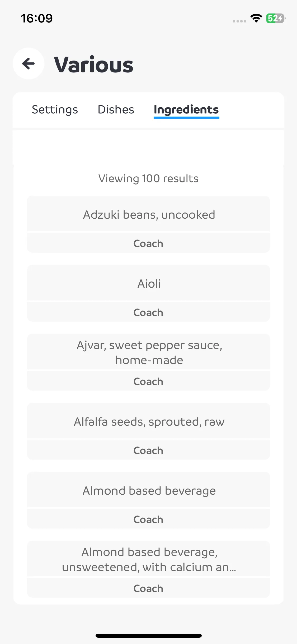Screen dimensions: 297x644
Task: Open Almond based beverage ingredient
Action: tap(148, 490)
